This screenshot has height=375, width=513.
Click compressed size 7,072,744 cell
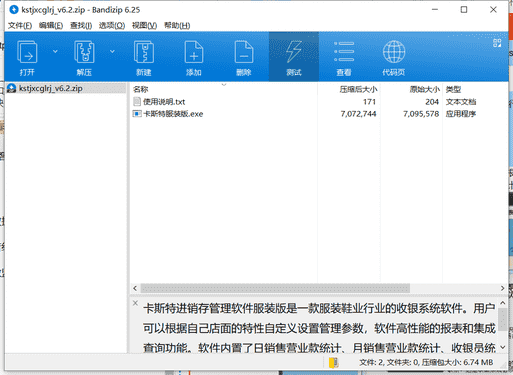point(358,114)
